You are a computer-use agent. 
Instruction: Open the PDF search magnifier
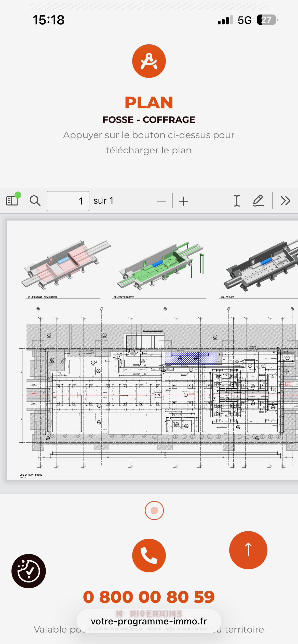point(35,201)
